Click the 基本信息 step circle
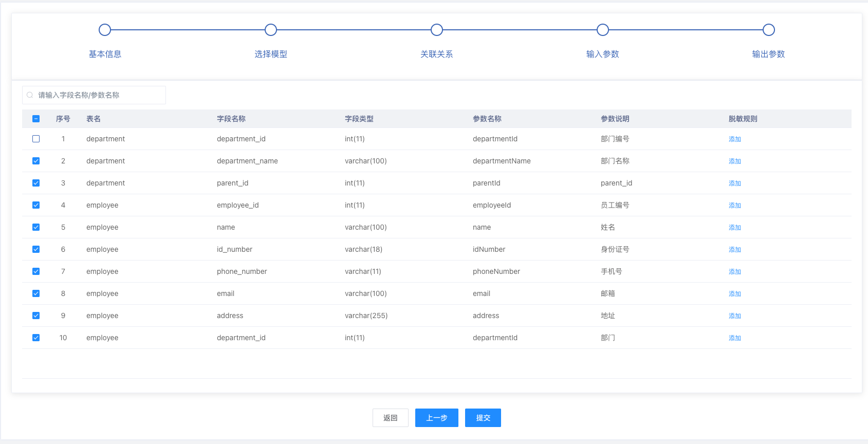Screen dimensions: 868x444 pyautogui.click(x=105, y=30)
